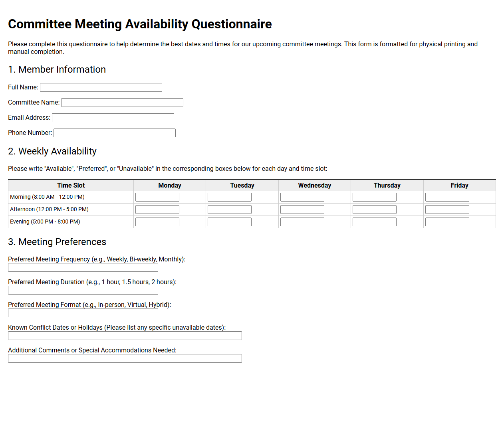This screenshot has width=504, height=447.
Task: Focus the Preferred Meeting Duration field
Action: pyautogui.click(x=83, y=290)
